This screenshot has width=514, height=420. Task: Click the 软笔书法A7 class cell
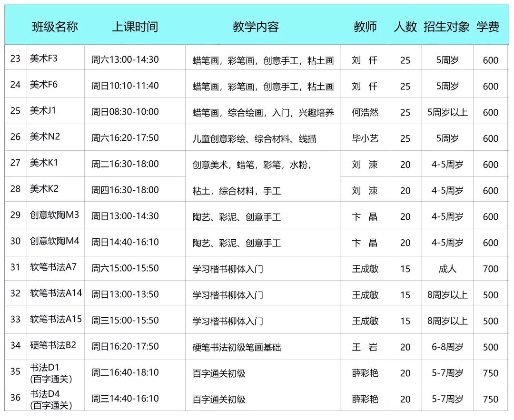click(53, 267)
